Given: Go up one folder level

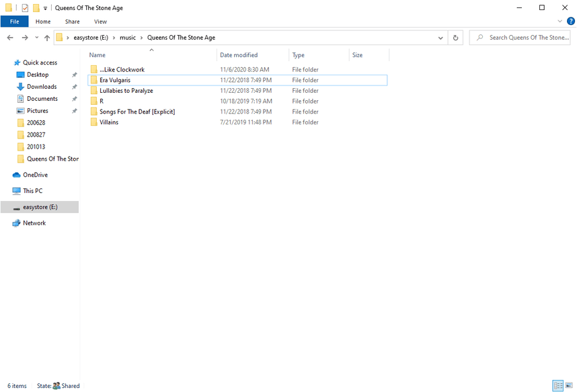Looking at the screenshot, I should click(x=47, y=38).
